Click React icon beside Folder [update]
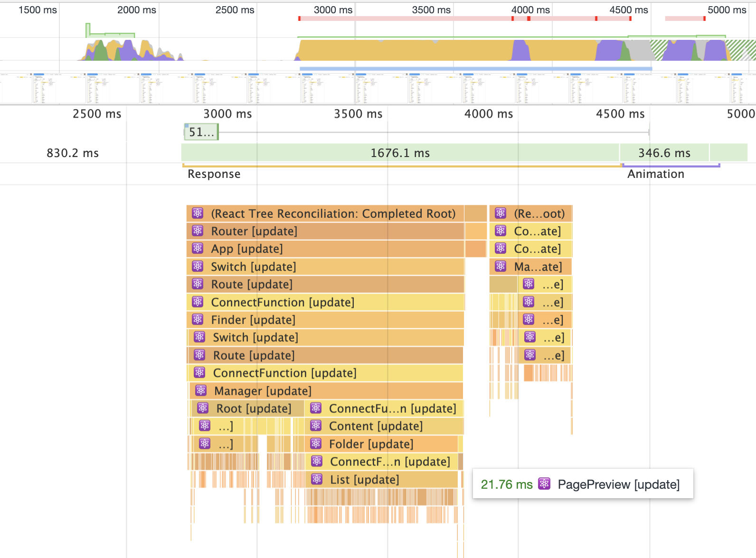756x558 pixels. [316, 444]
